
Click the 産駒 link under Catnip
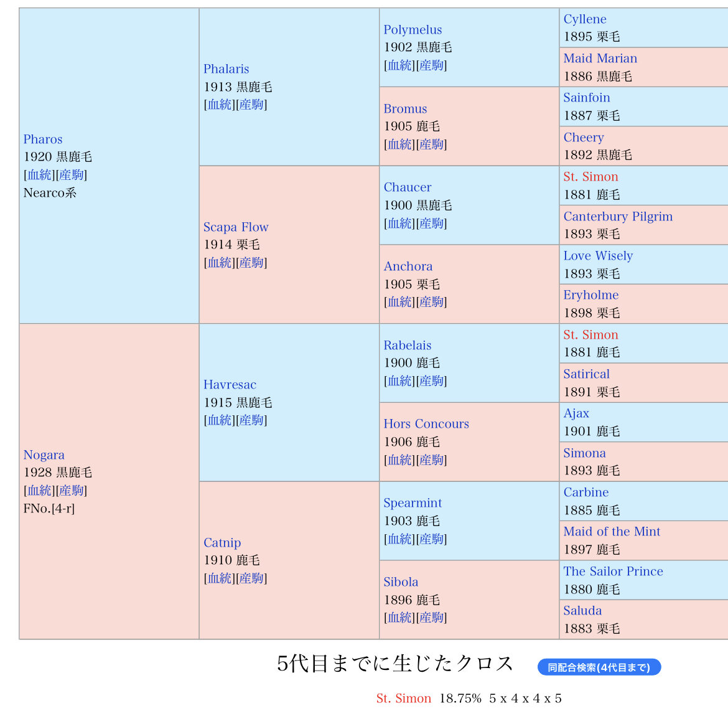coord(251,578)
